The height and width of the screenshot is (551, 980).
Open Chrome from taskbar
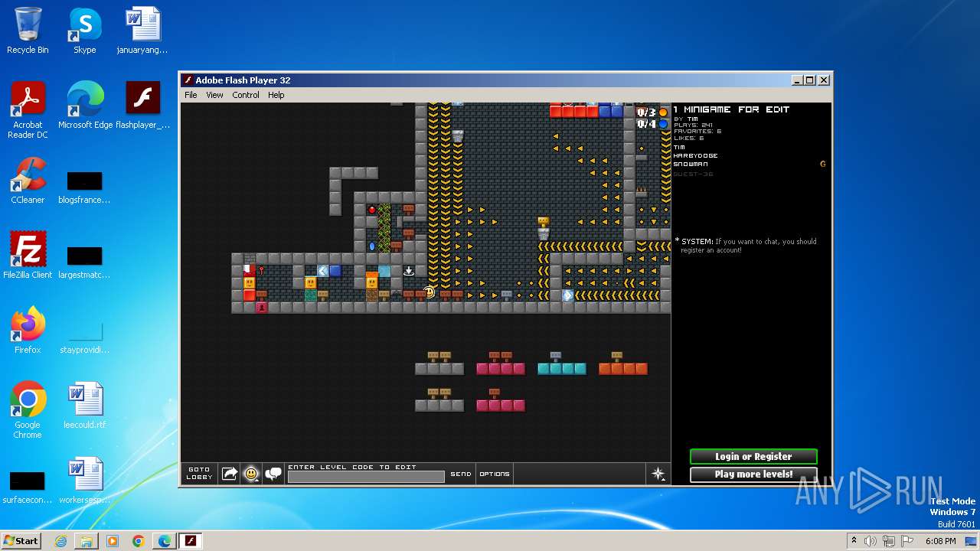pyautogui.click(x=138, y=541)
